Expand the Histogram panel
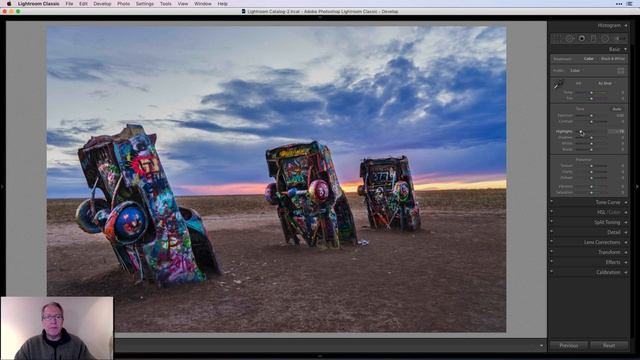640x360 pixels. point(626,26)
